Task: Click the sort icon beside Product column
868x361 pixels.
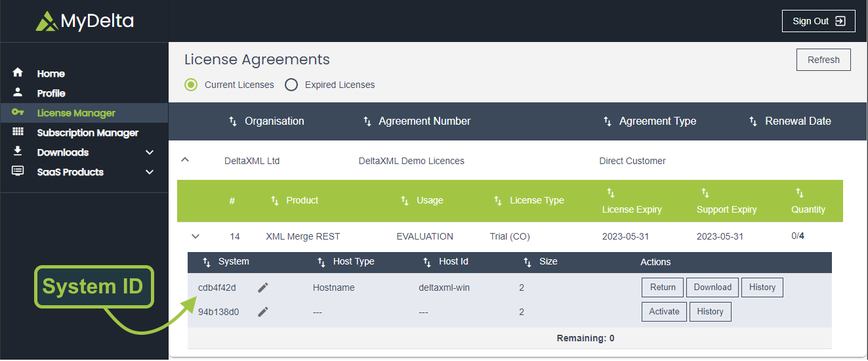Action: coord(275,200)
